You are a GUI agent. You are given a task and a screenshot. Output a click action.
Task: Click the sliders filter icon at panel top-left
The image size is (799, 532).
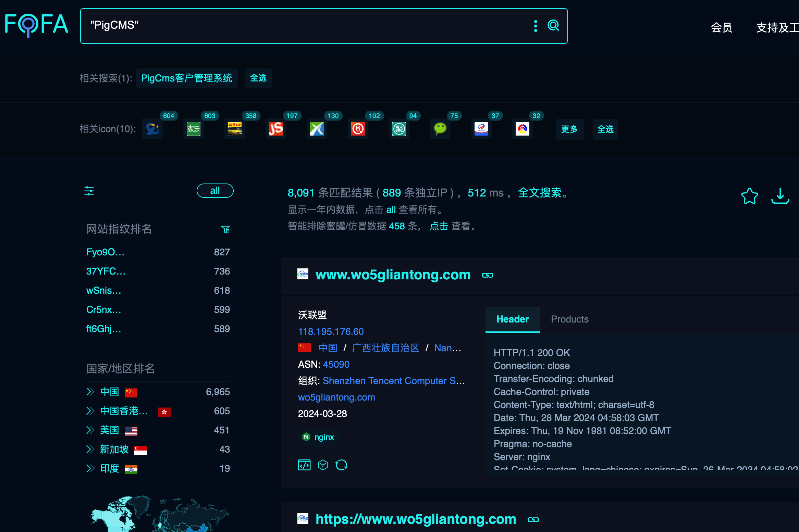pyautogui.click(x=89, y=191)
